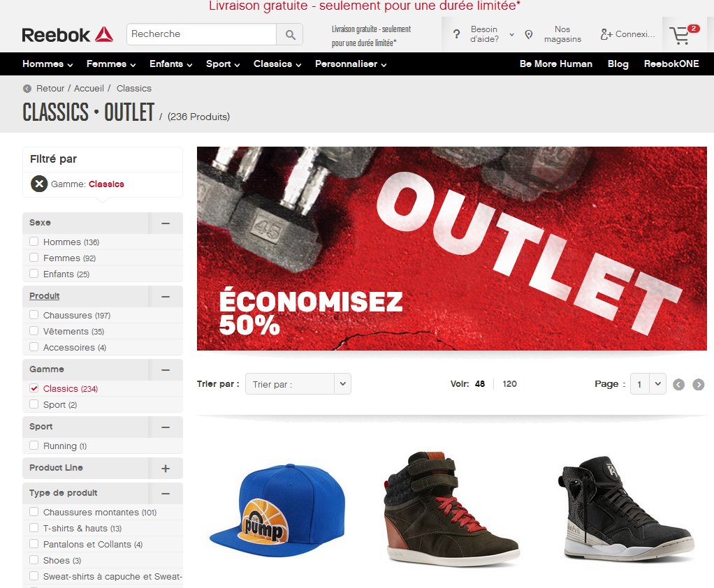Open the Blog link
The width and height of the screenshot is (714, 588).
coord(618,64)
